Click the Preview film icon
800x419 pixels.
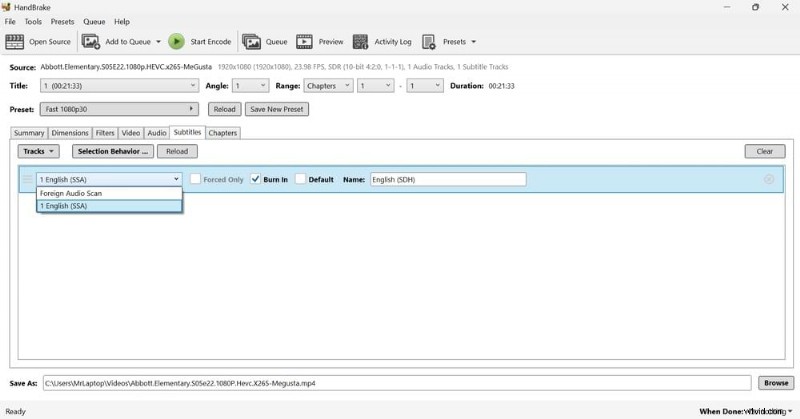coord(304,42)
